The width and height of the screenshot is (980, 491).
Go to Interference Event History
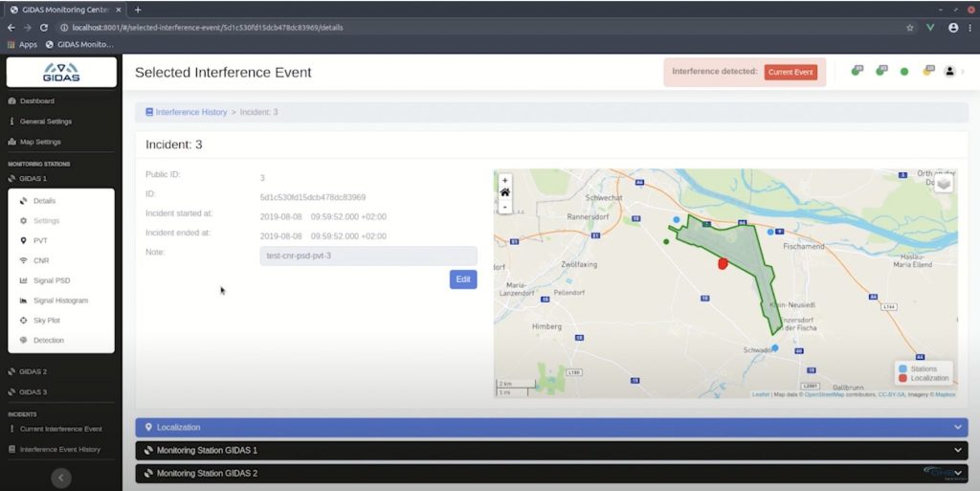(59, 449)
